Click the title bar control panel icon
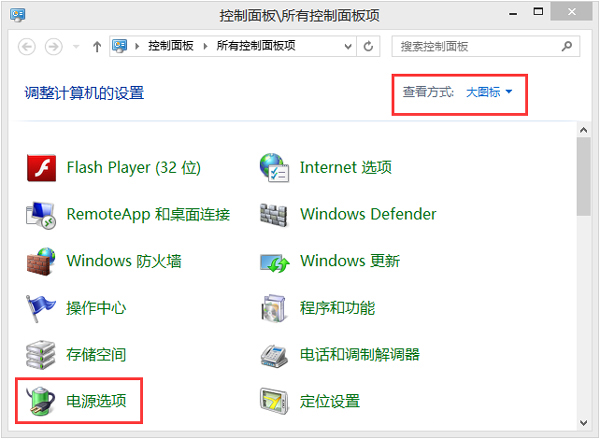This screenshot has width=603, height=441. [18, 15]
